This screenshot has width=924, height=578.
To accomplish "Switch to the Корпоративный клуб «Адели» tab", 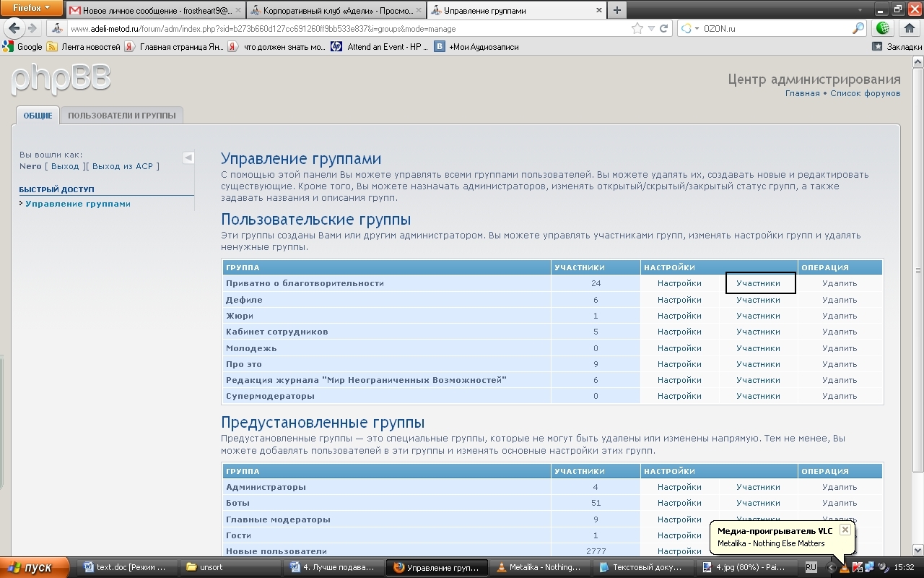I will pyautogui.click(x=336, y=11).
